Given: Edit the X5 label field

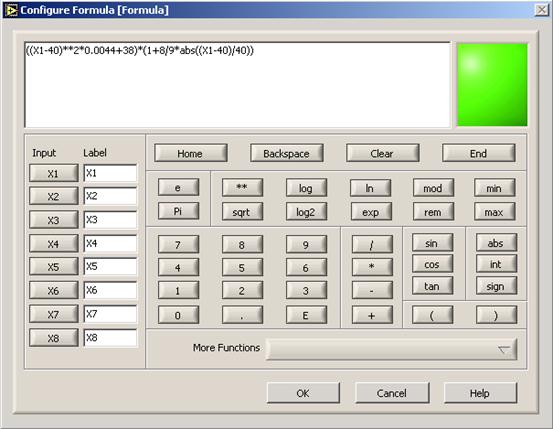Looking at the screenshot, I should (110, 267).
